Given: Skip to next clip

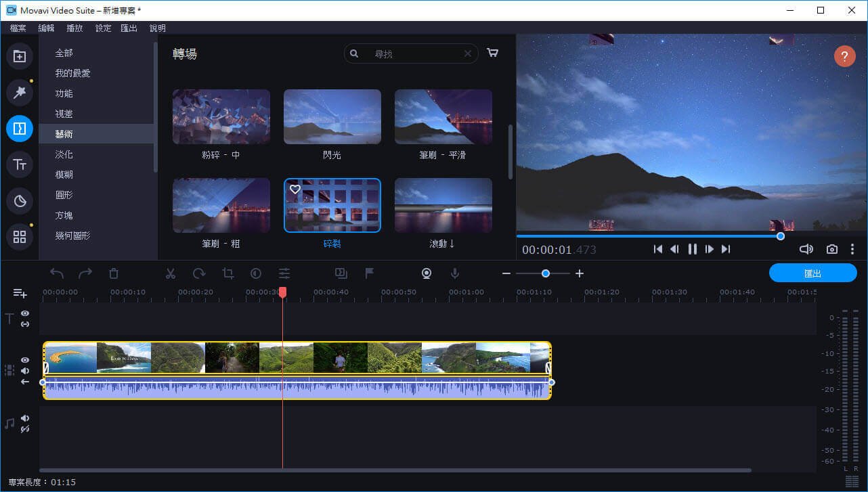Looking at the screenshot, I should [x=726, y=249].
